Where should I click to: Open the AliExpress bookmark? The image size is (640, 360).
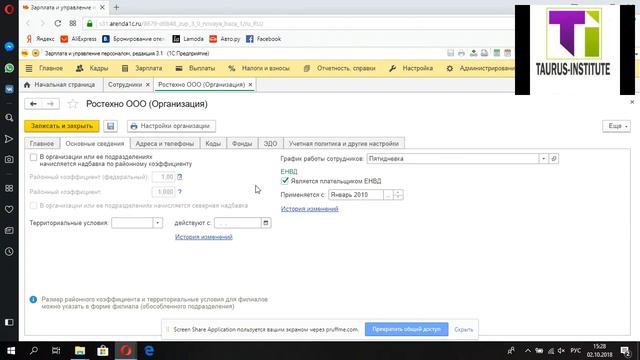(x=79, y=39)
